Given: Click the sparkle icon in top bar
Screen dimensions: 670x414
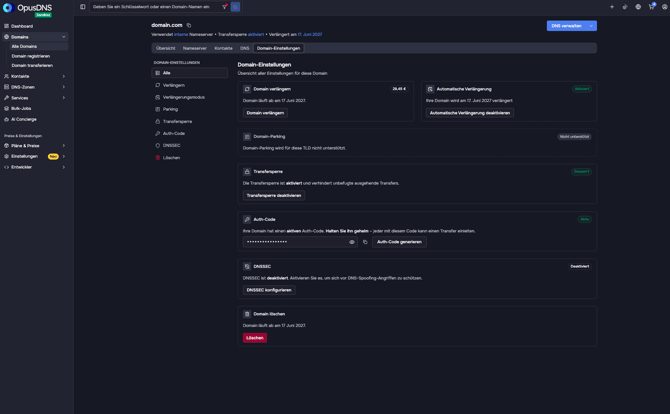Looking at the screenshot, I should click(612, 7).
